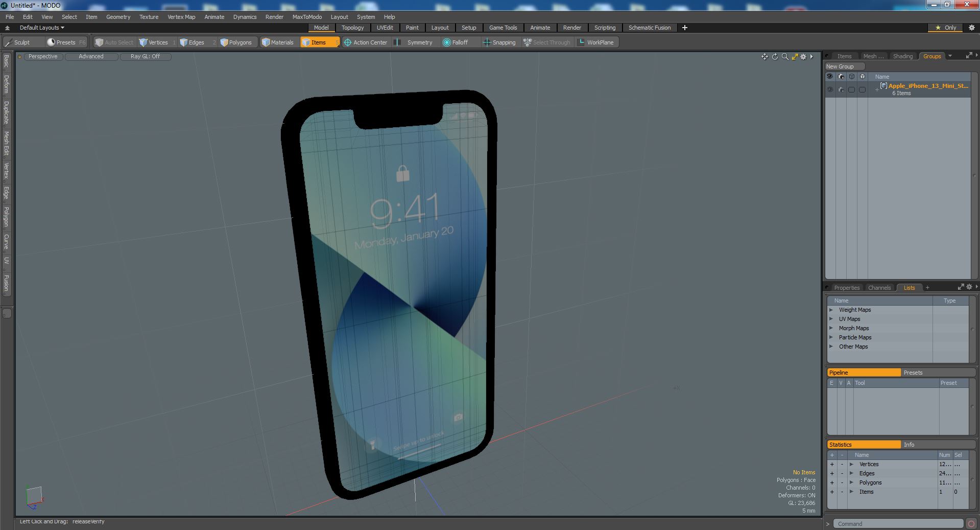The image size is (980, 530).
Task: Expand the Vertices statistics row
Action: pyautogui.click(x=851, y=464)
